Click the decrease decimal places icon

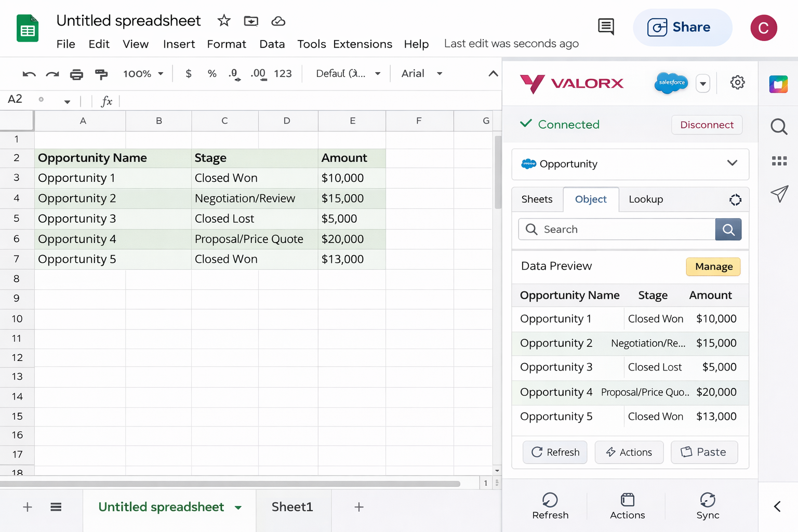click(234, 74)
